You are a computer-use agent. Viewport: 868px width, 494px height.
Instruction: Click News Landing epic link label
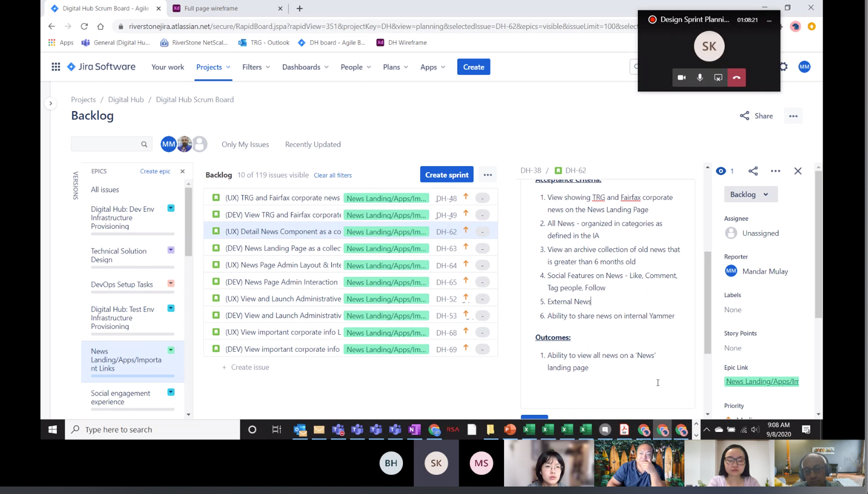tap(762, 382)
